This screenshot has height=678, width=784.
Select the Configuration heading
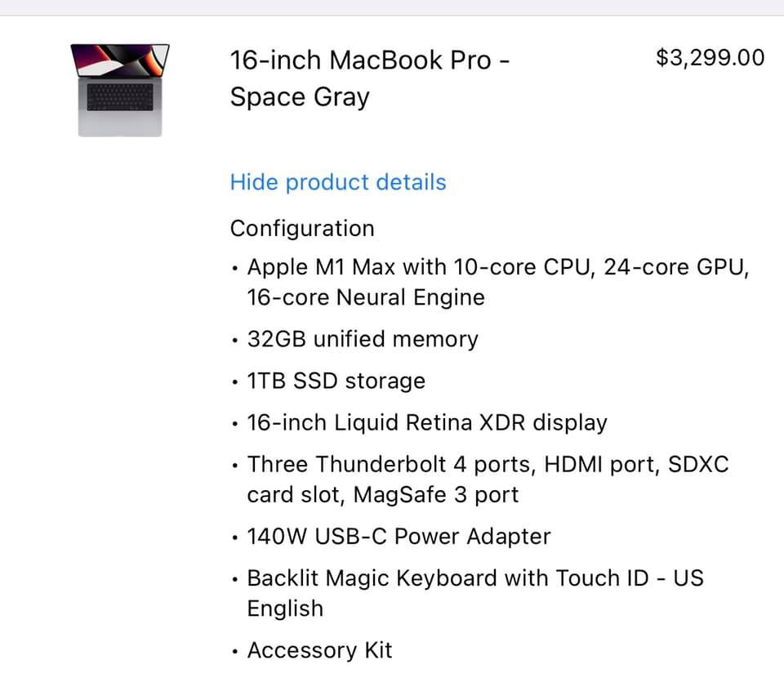[302, 229]
